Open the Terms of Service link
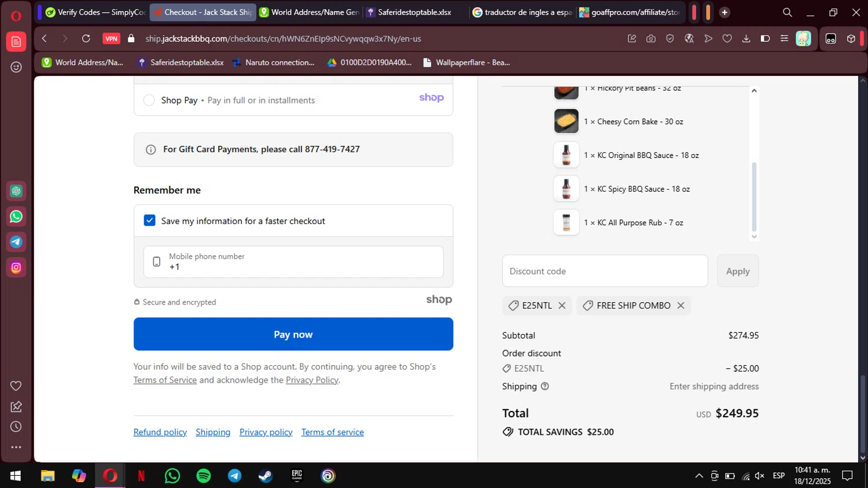The width and height of the screenshot is (868, 488). point(165,380)
